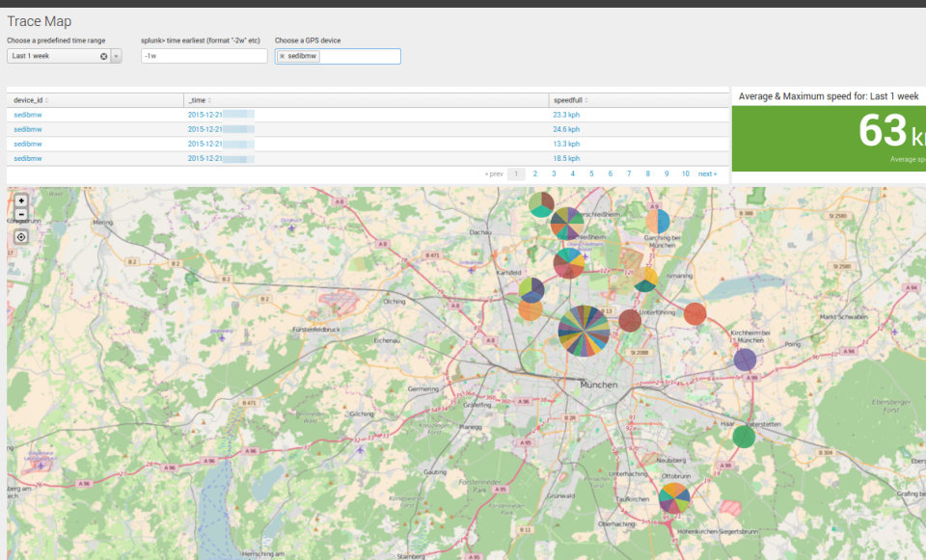Go to results page 3
Screen dimensions: 926x560
pyautogui.click(x=554, y=174)
